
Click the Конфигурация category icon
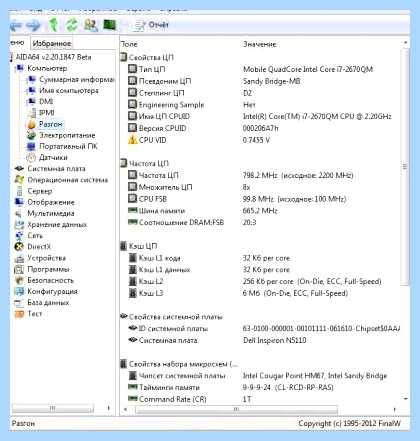pyautogui.click(x=19, y=291)
